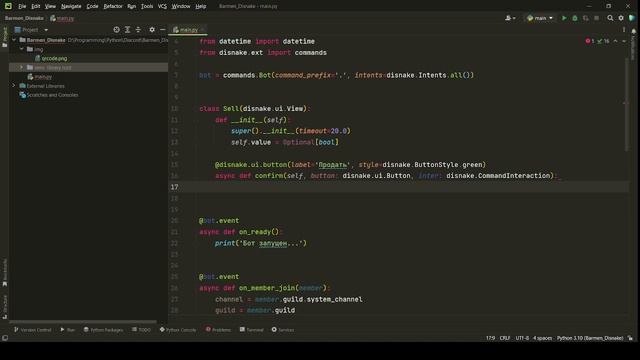640x360 pixels.
Task: Open Python 3.10 interpreter selector
Action: (x=590, y=338)
